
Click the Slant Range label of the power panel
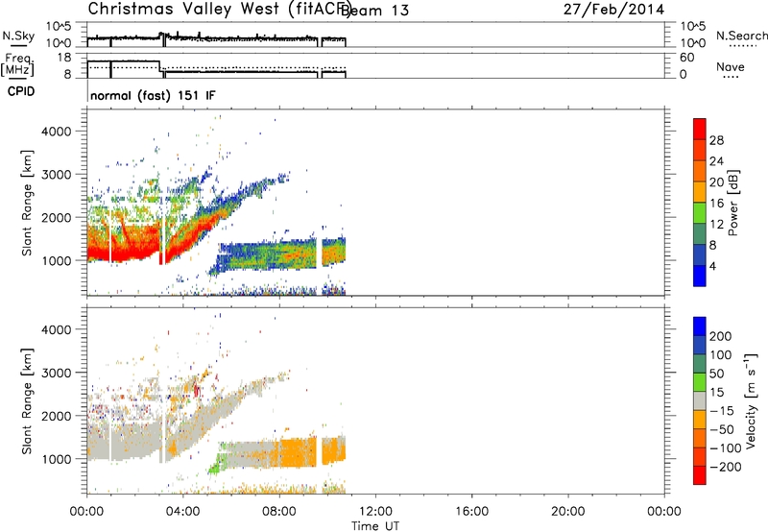click(27, 203)
